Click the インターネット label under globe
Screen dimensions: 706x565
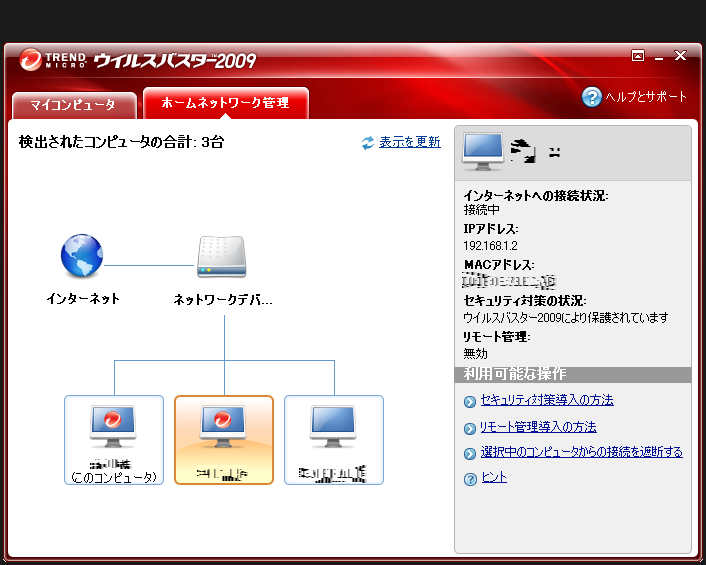[83, 298]
